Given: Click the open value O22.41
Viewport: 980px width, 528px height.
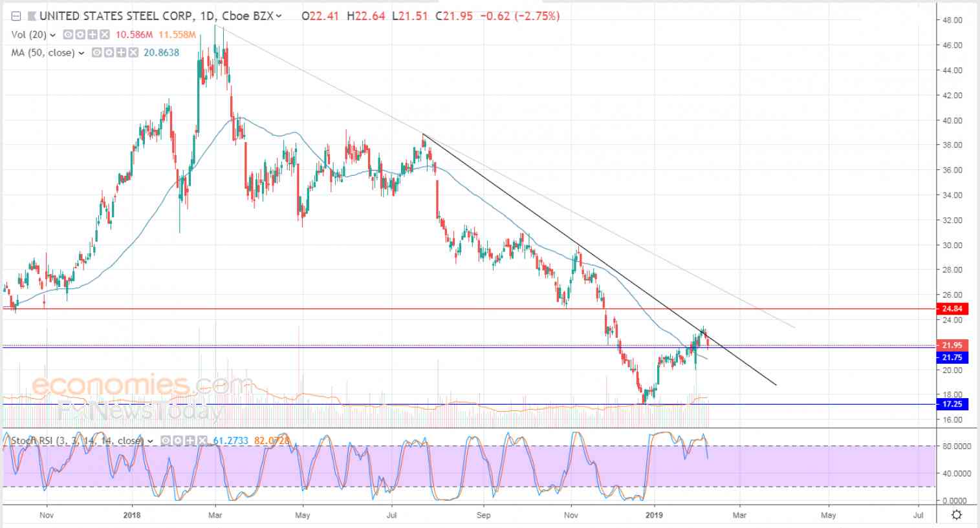Looking at the screenshot, I should [x=321, y=16].
